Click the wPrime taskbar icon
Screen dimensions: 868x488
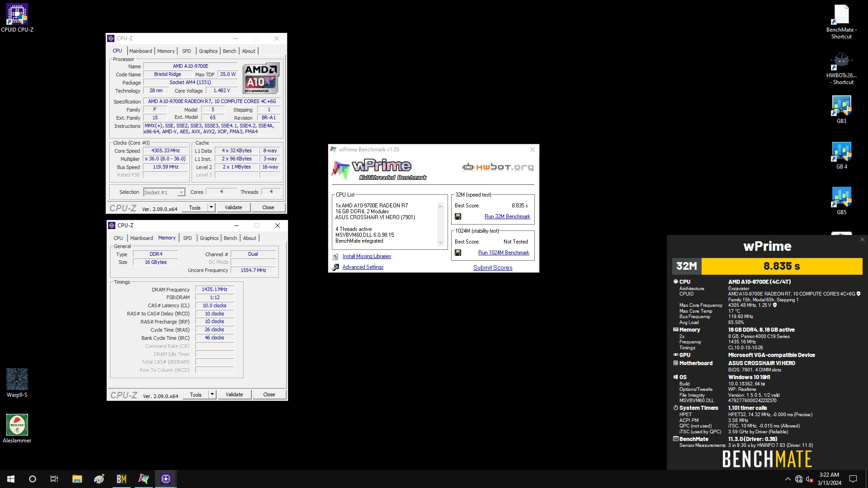pos(144,479)
